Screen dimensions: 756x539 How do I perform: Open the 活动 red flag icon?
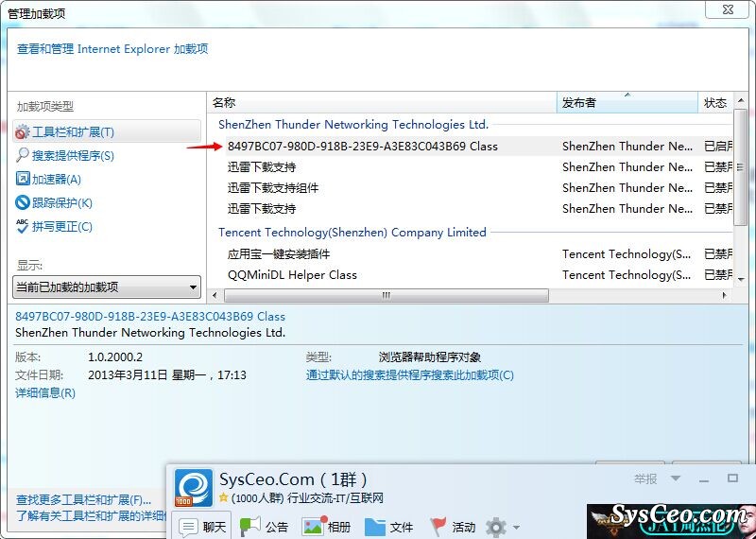point(438,527)
